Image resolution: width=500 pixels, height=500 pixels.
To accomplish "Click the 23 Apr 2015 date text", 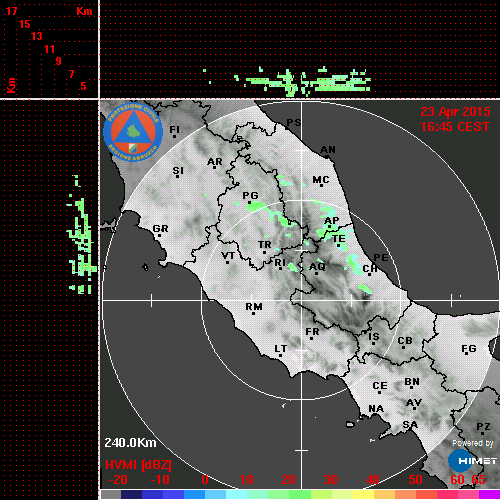I will (x=455, y=112).
